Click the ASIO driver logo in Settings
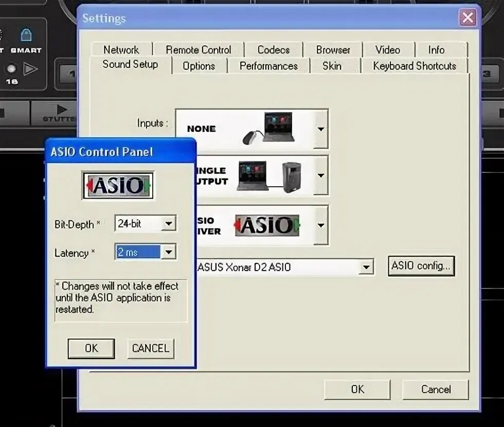Viewport: 504px width, 427px height. [x=267, y=225]
